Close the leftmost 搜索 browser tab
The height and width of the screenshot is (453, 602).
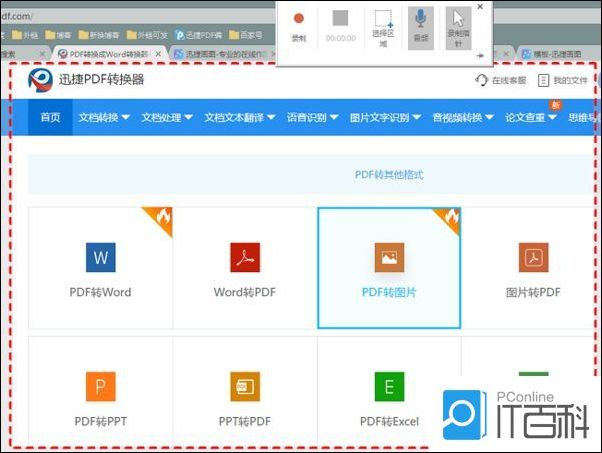(43, 55)
